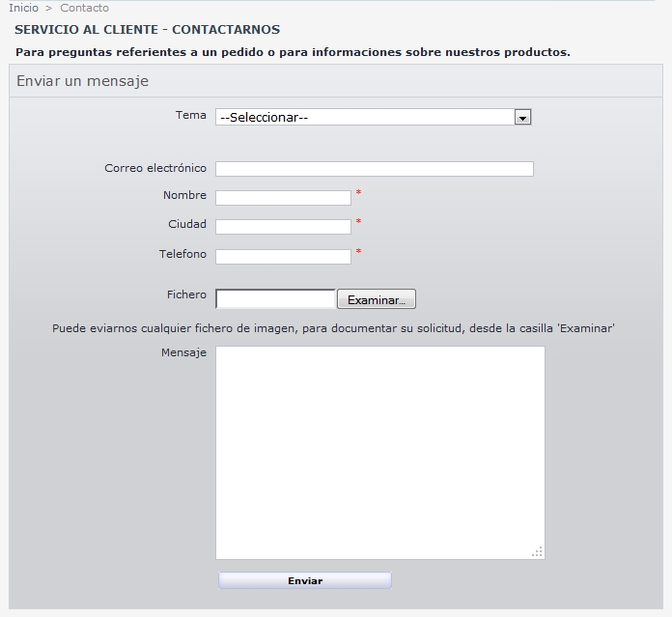The width and height of the screenshot is (672, 617).
Task: Click the red asterisk beside Ciudad
Action: (x=359, y=222)
